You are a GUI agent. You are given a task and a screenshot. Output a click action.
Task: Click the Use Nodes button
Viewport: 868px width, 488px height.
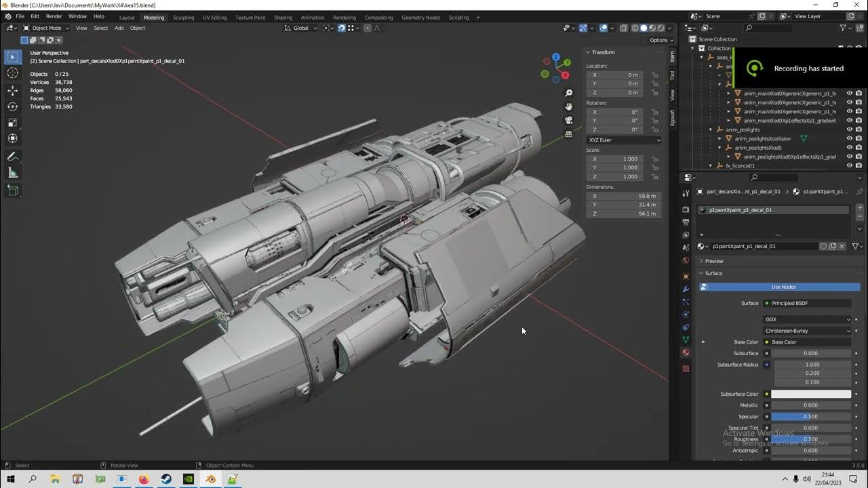click(x=780, y=287)
